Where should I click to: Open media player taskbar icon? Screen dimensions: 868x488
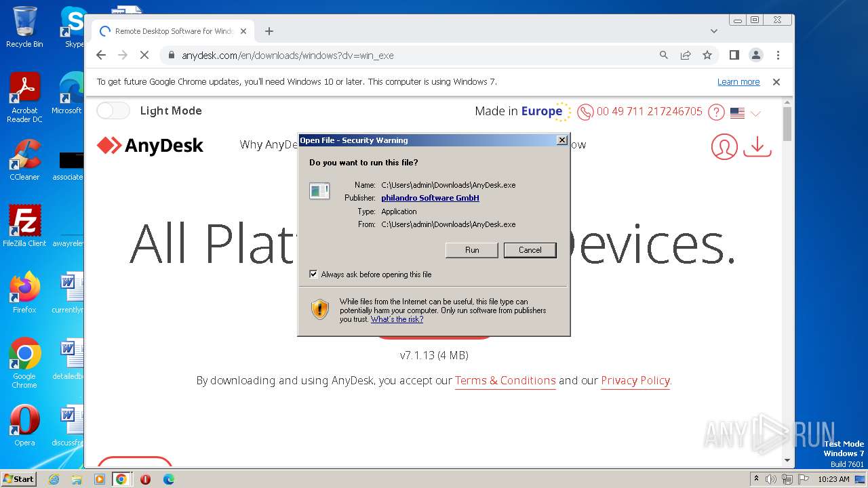tap(100, 479)
